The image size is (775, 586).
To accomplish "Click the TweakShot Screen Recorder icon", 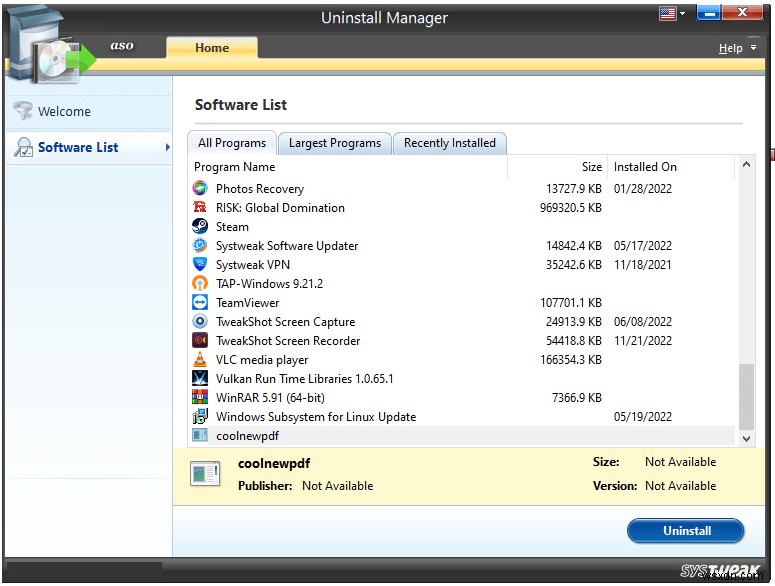I will 200,341.
